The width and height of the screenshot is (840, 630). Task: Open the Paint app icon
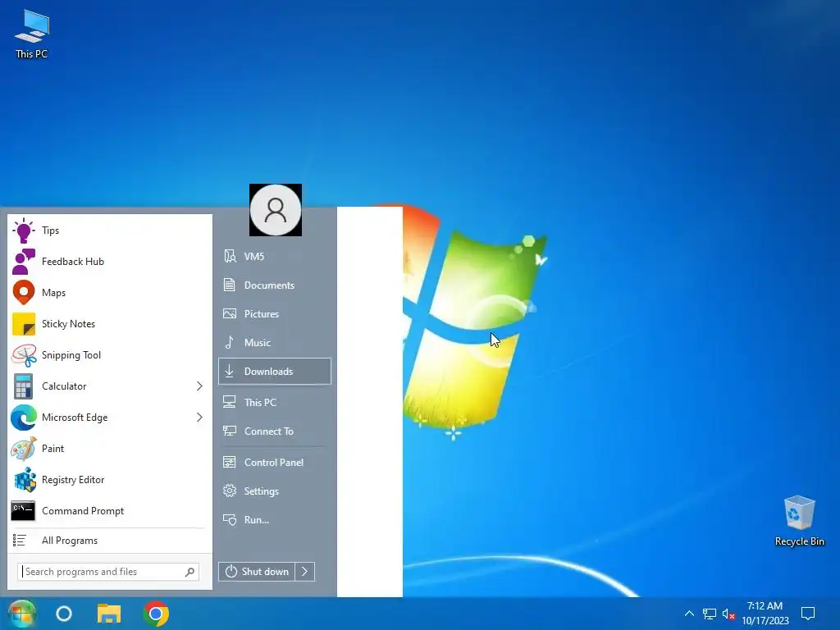24,449
